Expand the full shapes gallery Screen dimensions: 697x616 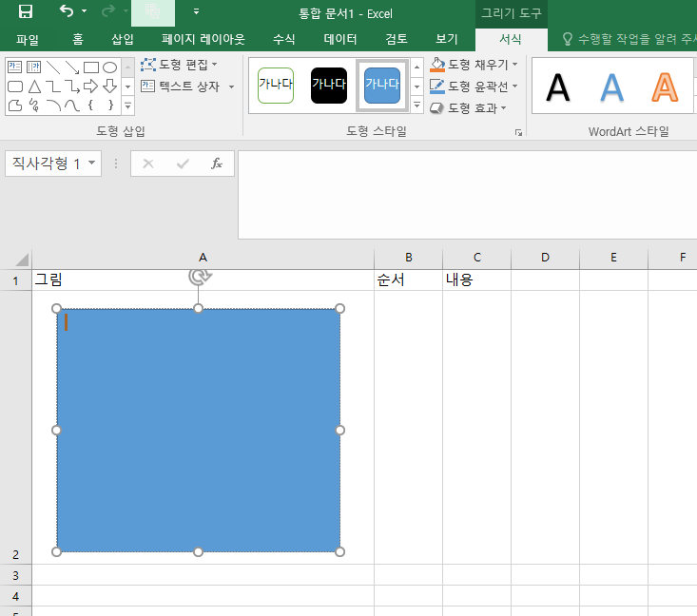click(x=128, y=106)
